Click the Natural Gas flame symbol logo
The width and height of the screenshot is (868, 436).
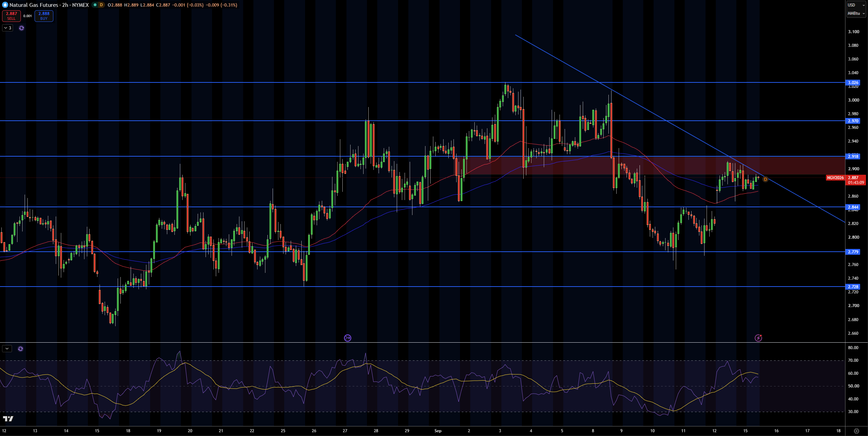(x=5, y=5)
